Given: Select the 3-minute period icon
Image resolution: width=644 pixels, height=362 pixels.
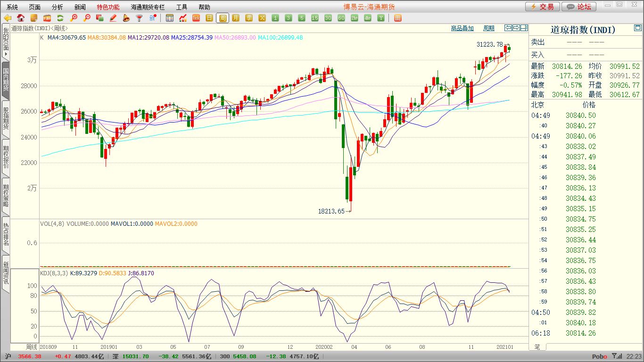Looking at the screenshot, I should [289, 18].
